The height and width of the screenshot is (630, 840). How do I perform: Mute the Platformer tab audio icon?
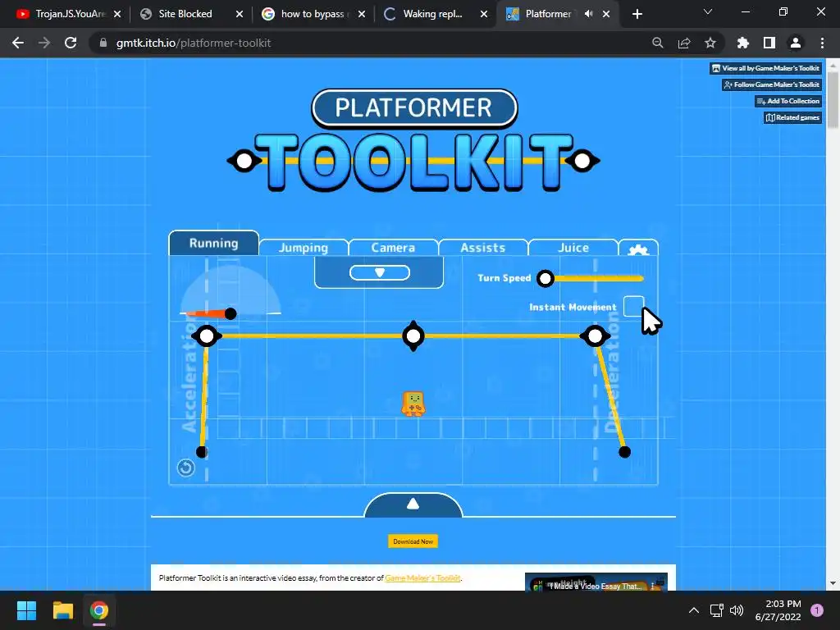(589, 14)
